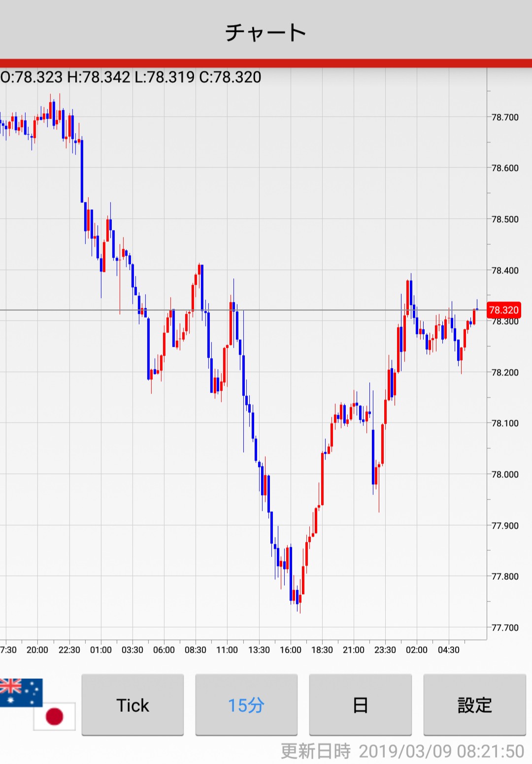532x764 pixels.
Task: Click the 78.000 price axis label
Action: pos(505,474)
